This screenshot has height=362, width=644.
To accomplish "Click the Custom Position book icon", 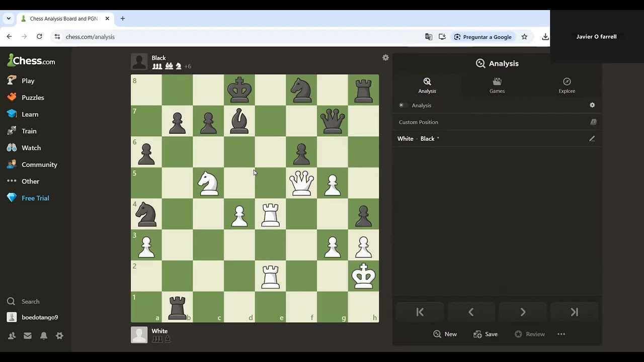I will coord(593,122).
